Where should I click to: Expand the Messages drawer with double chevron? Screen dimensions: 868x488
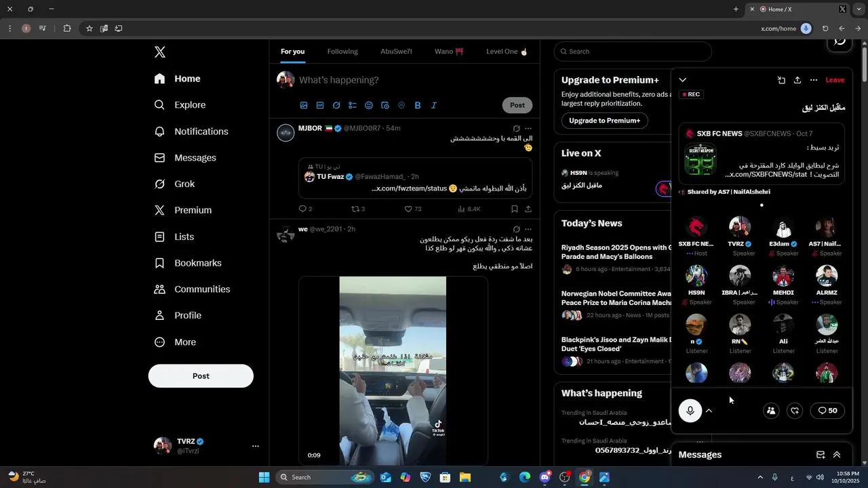(x=837, y=455)
